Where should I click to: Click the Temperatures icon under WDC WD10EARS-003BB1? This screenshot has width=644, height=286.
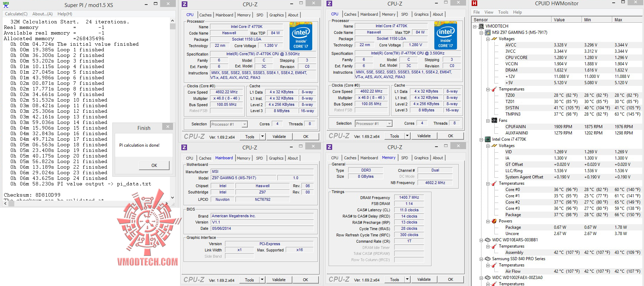pos(494,246)
